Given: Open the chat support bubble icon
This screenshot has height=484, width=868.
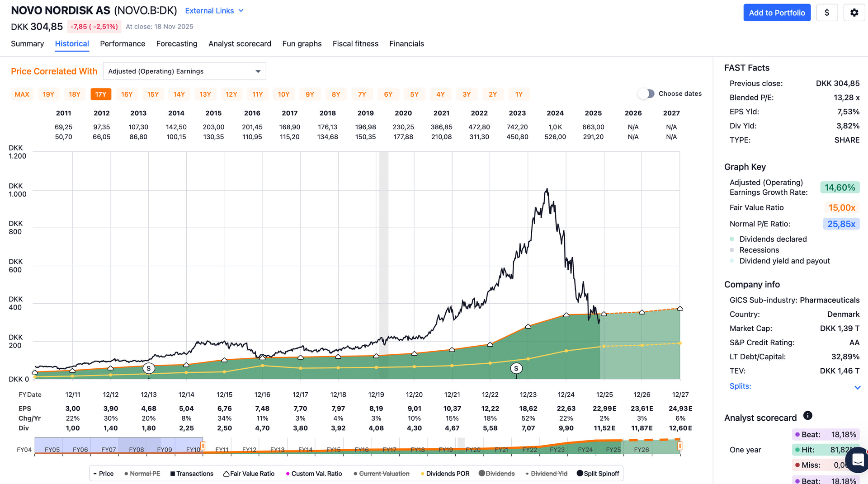Looking at the screenshot, I should (857, 460).
